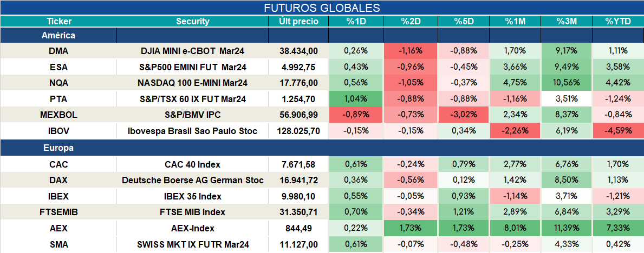Click the PTA %1D value 1,04%
The image size is (644, 253).
point(356,99)
